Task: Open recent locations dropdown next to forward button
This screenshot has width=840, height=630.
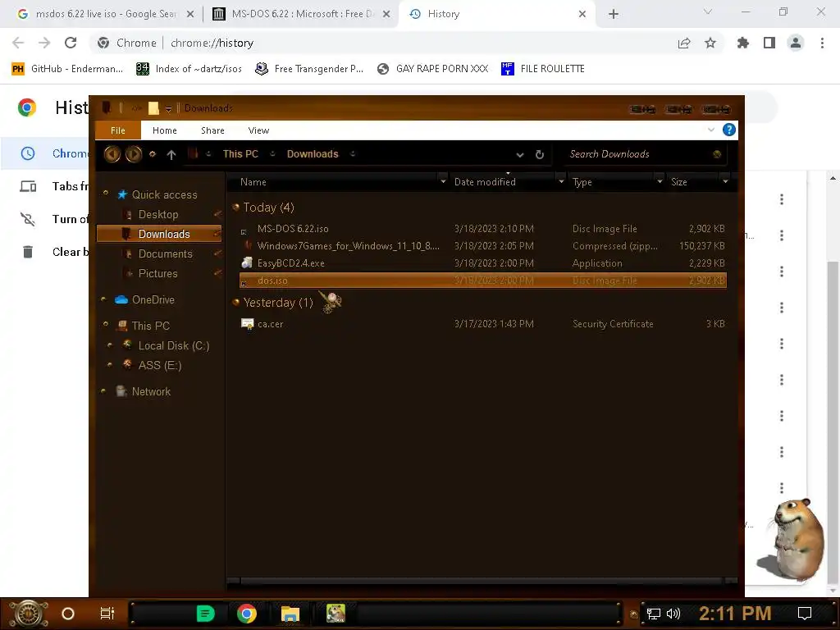Action: (x=153, y=154)
